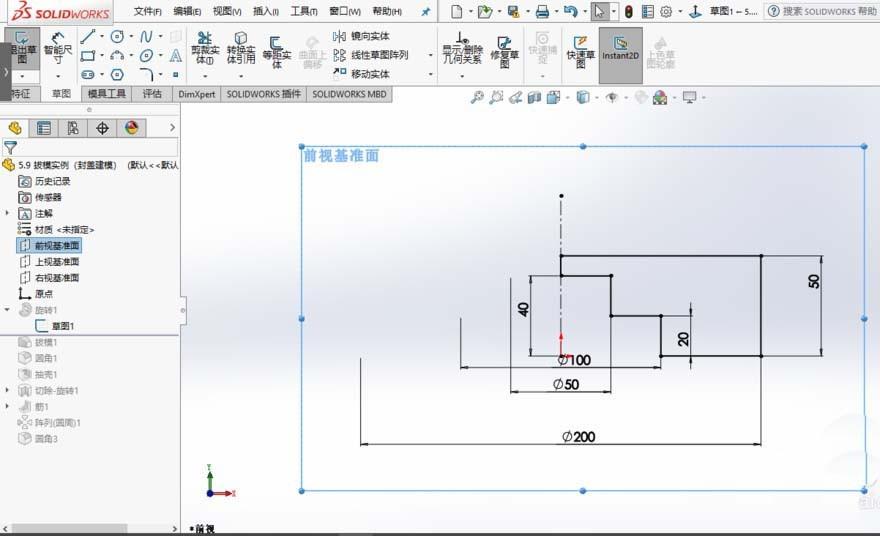Click Offset Entities (等距实体) tool
The height and width of the screenshot is (536, 880).
277,52
